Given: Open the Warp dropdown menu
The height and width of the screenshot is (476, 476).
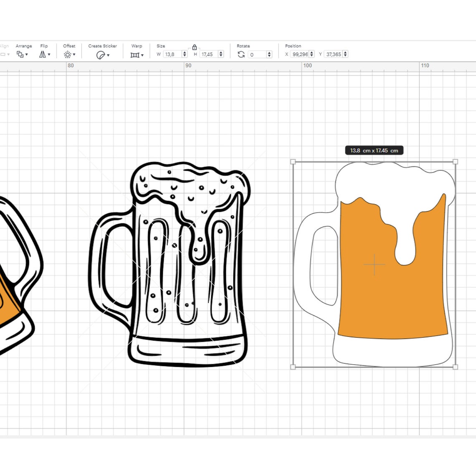Looking at the screenshot, I should point(142,55).
